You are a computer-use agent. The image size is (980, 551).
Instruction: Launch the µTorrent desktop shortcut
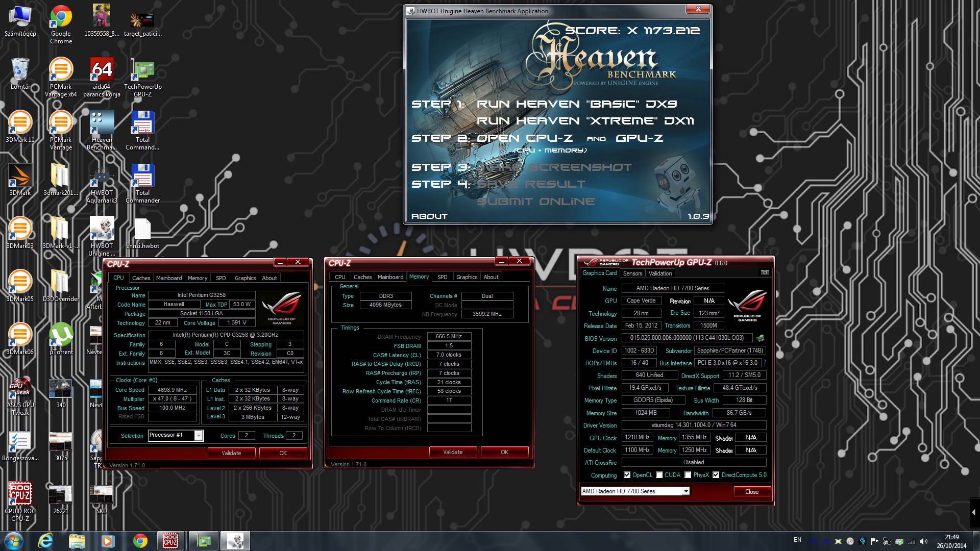click(x=61, y=339)
